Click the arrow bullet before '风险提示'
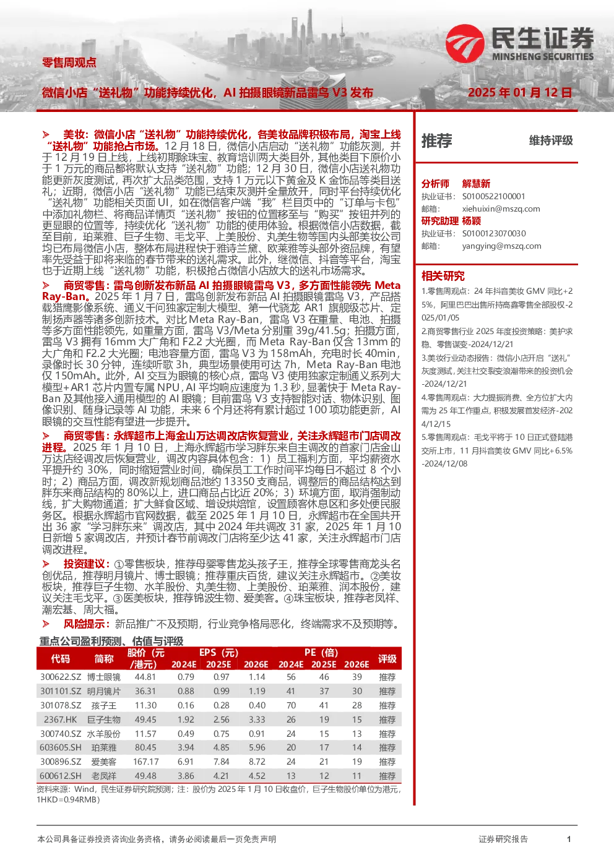Screen dimensions: 614x868 (46, 624)
